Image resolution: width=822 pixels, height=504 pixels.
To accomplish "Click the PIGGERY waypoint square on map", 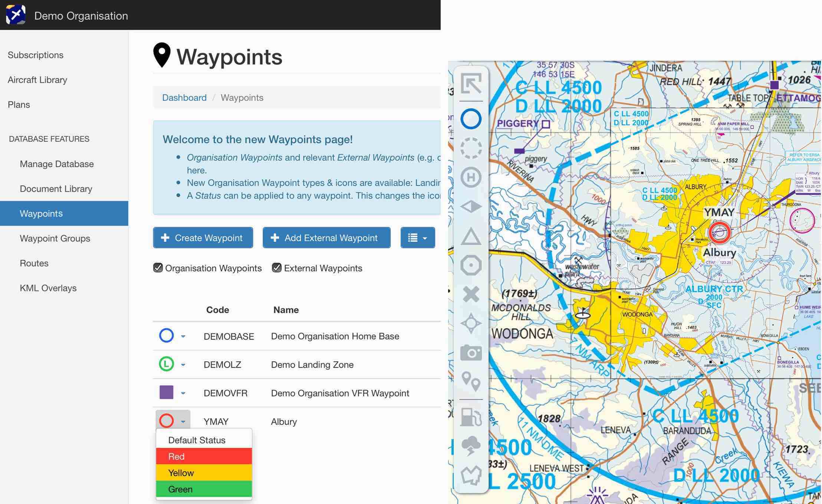I will [546, 124].
